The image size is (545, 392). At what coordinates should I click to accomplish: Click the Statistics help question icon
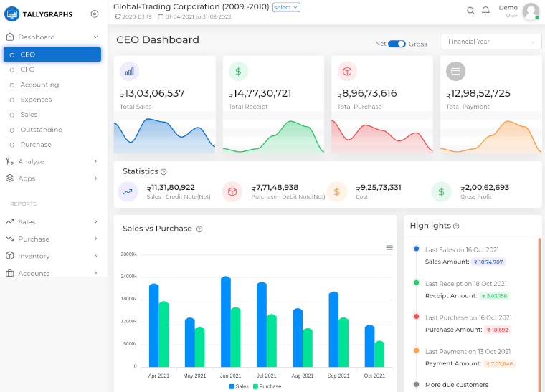tap(163, 172)
